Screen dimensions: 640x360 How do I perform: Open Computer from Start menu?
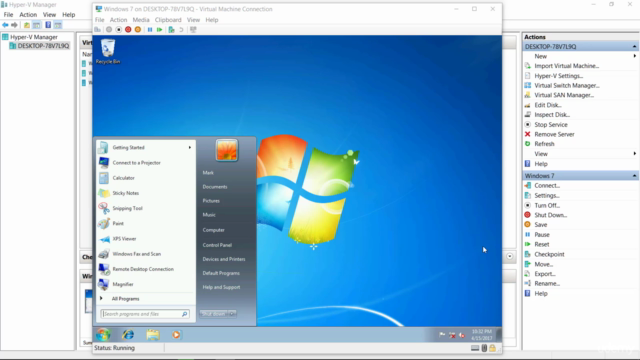coord(213,230)
